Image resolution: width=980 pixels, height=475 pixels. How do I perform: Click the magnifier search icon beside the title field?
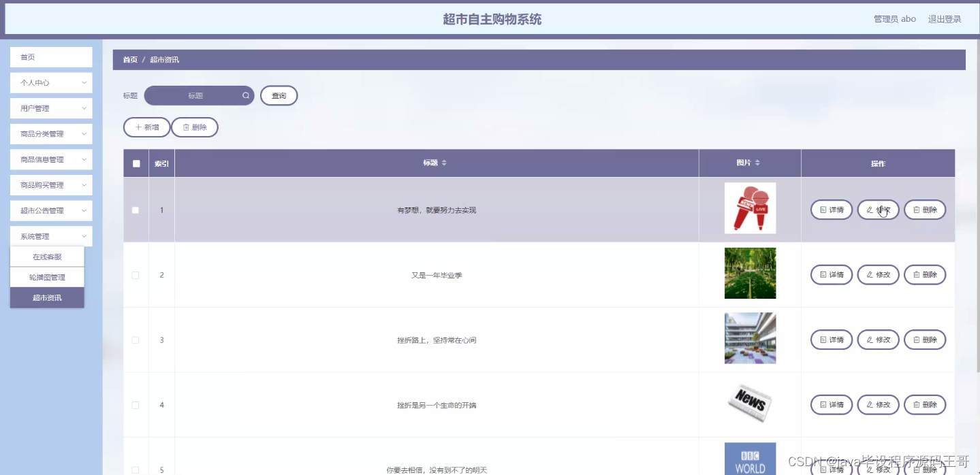click(245, 95)
